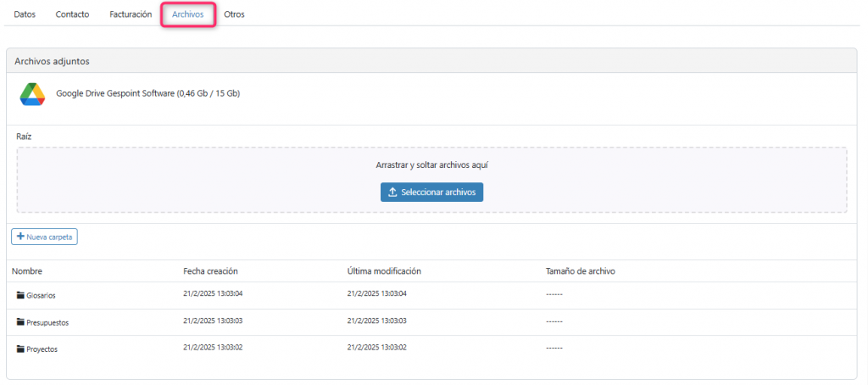Open the Presupuestos folder by name
The image size is (868, 385).
click(x=47, y=322)
